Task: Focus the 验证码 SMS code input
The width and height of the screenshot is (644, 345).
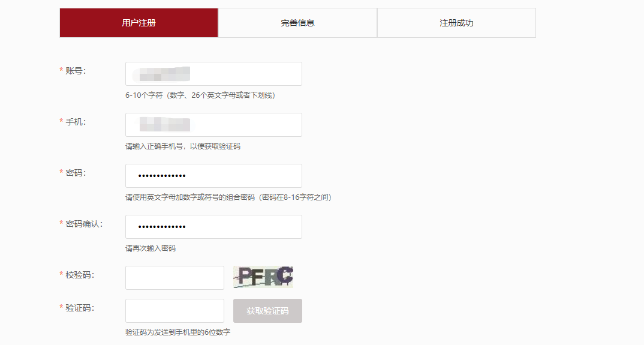Action: tap(174, 311)
